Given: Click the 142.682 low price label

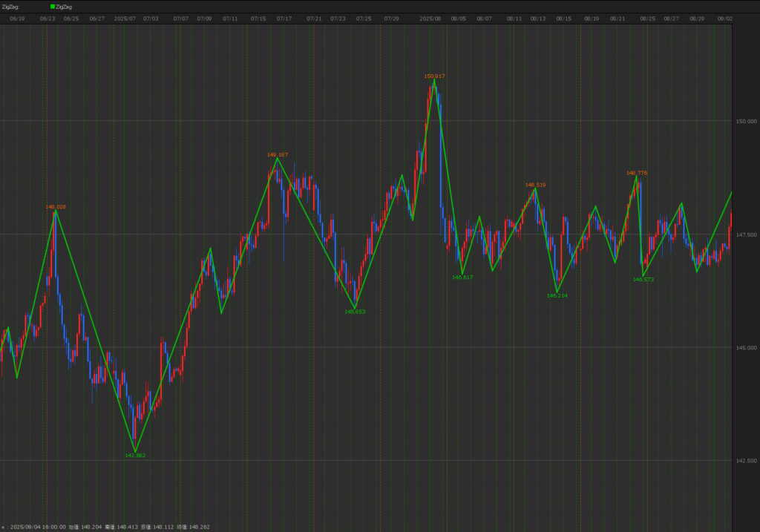Looking at the screenshot, I should tap(135, 456).
